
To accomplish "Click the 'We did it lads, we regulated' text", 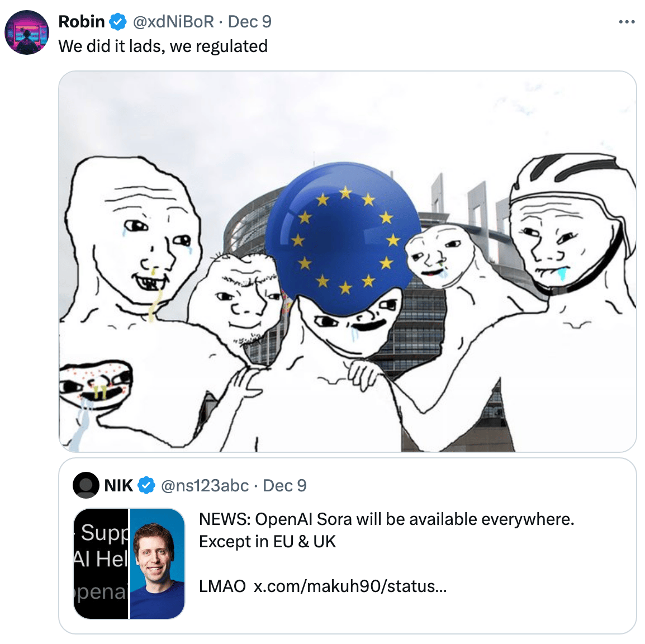I will [163, 46].
